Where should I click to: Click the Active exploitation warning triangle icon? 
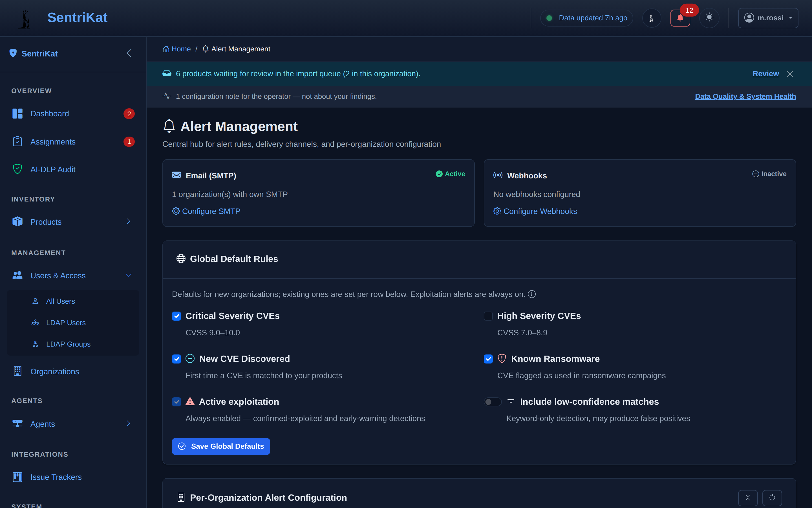[190, 401]
